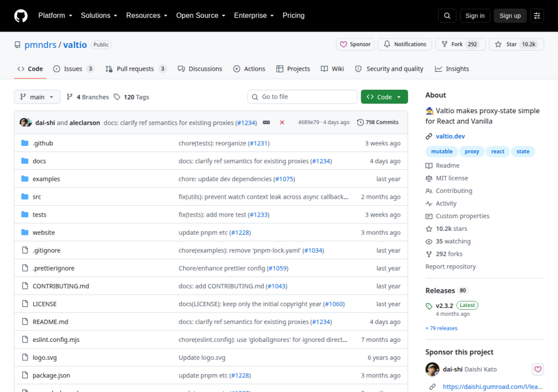Click the Notifications button
Screen dimensions: 558x392
[405, 45]
